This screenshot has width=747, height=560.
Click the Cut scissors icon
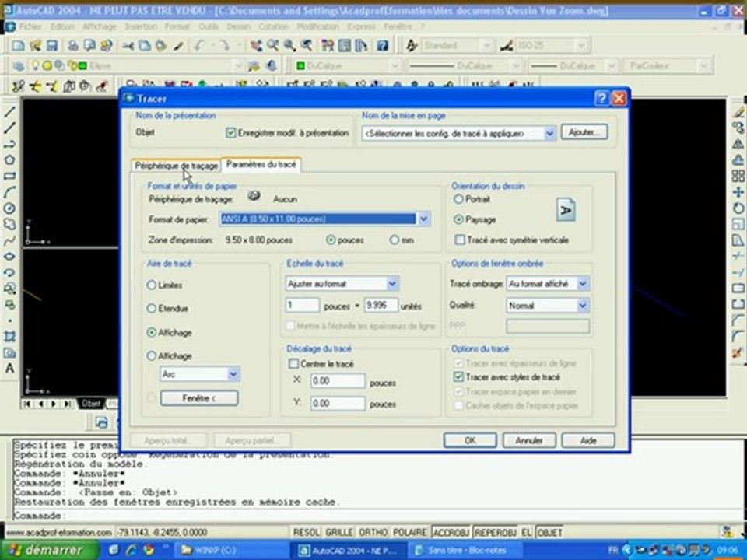click(128, 46)
